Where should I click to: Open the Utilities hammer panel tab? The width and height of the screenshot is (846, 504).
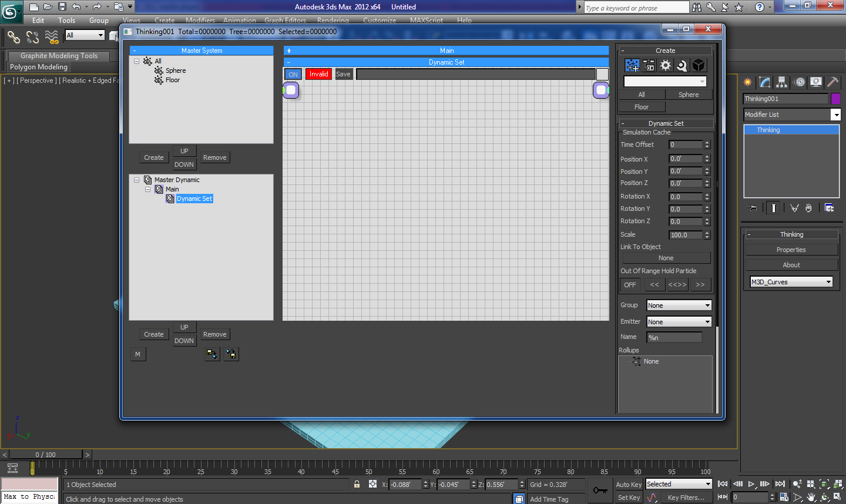(x=832, y=82)
